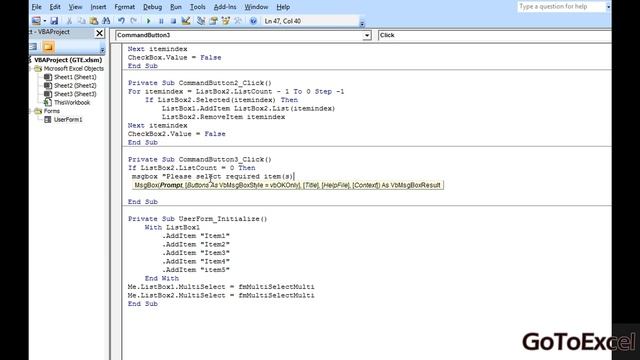Image resolution: width=640 pixels, height=360 pixels.
Task: Select ThisWorkbook in project tree
Action: click(x=72, y=103)
